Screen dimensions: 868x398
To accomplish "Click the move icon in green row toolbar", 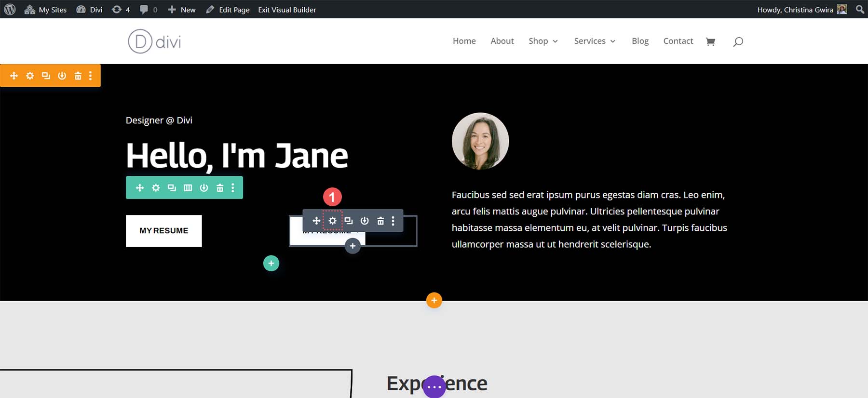I will (x=140, y=187).
